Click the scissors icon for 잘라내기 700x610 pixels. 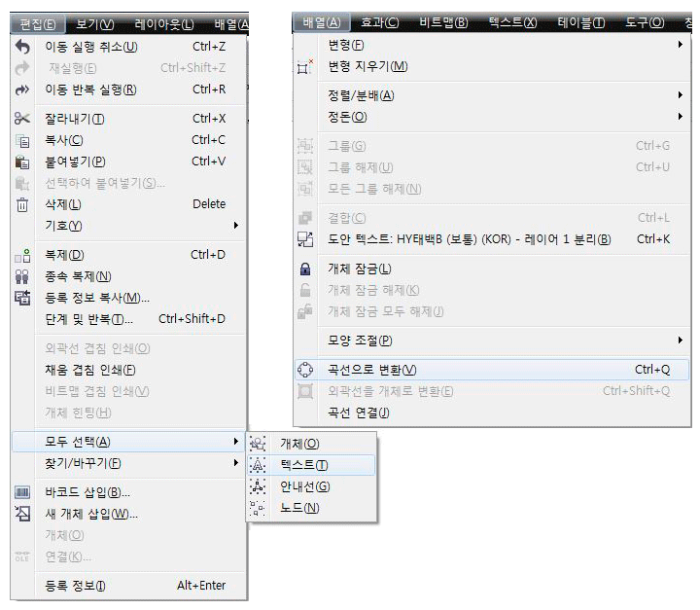pyautogui.click(x=23, y=119)
